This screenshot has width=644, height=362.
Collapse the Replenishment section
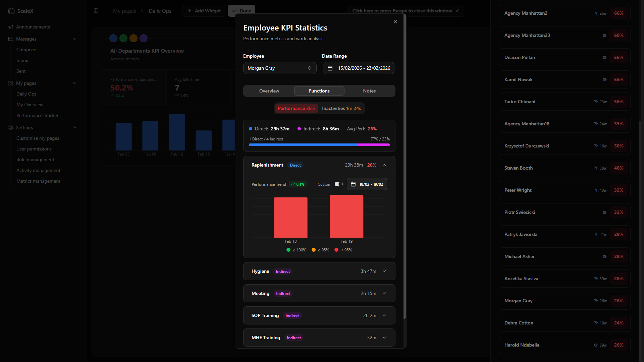click(384, 165)
